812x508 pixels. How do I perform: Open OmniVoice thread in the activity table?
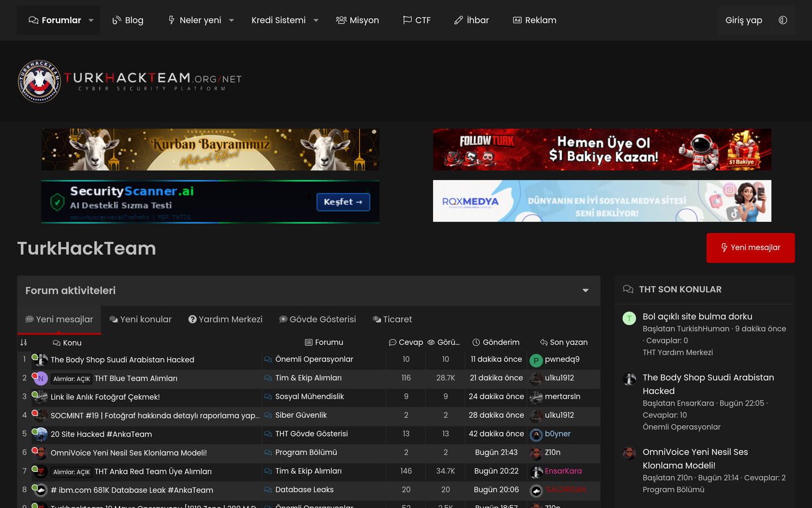coord(129,453)
